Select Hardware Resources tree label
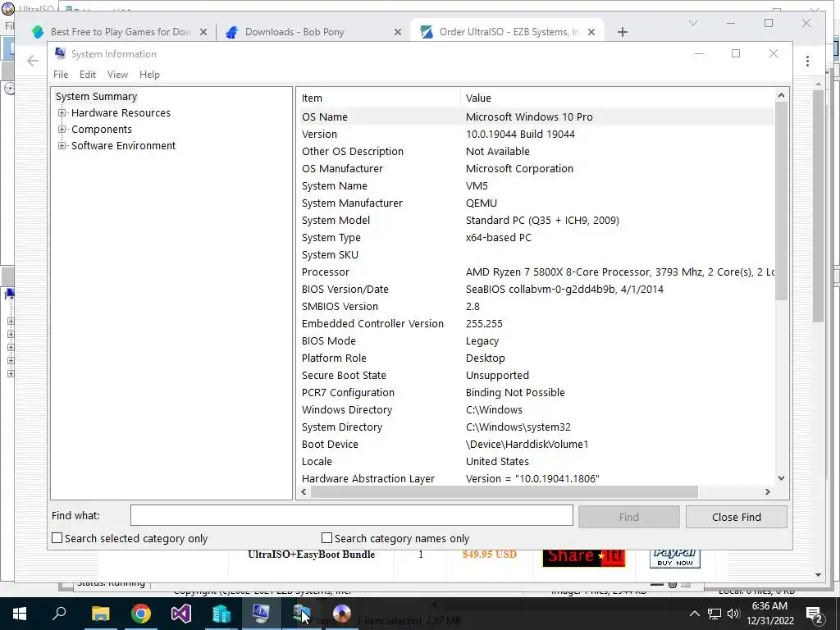 121,113
